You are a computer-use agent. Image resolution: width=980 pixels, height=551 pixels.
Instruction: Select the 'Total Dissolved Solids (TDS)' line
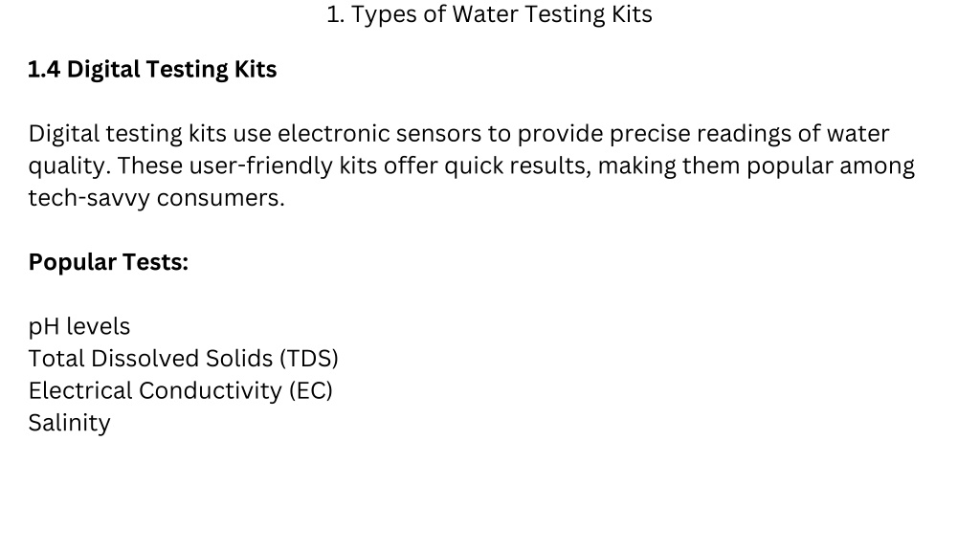pyautogui.click(x=183, y=359)
